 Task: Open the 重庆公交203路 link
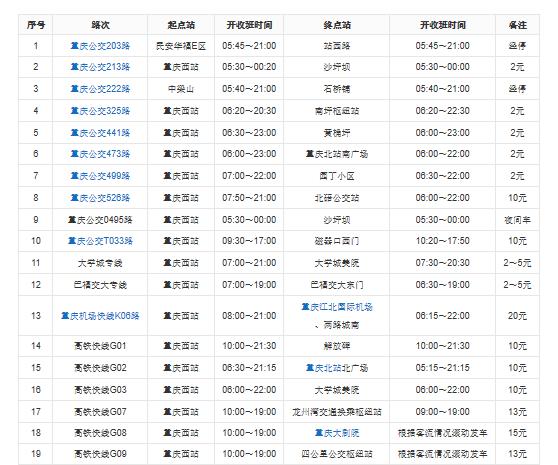pos(100,46)
